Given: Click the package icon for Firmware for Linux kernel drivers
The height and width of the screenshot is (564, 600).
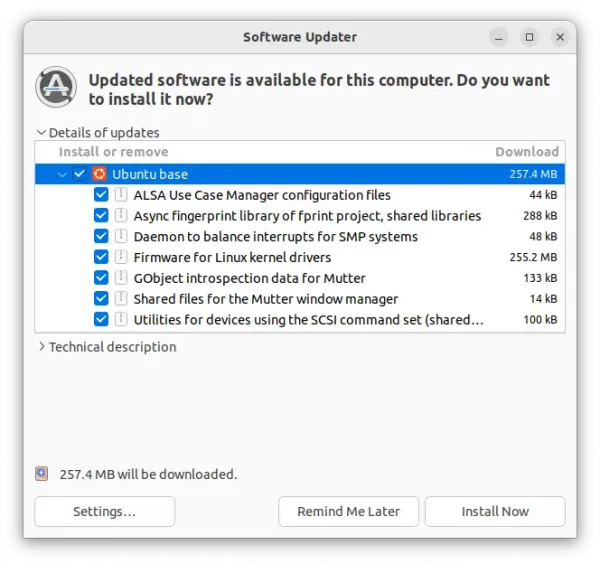Looking at the screenshot, I should (121, 257).
